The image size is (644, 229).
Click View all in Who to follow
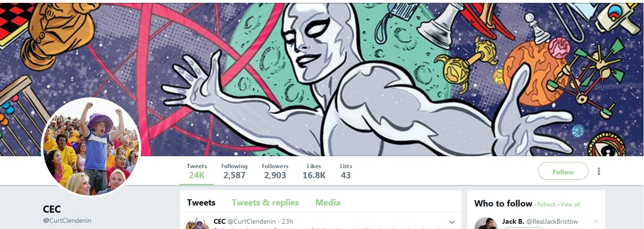pyautogui.click(x=570, y=205)
